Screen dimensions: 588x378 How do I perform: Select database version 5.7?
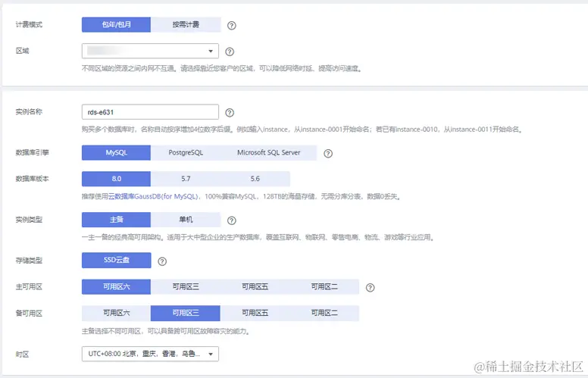186,179
